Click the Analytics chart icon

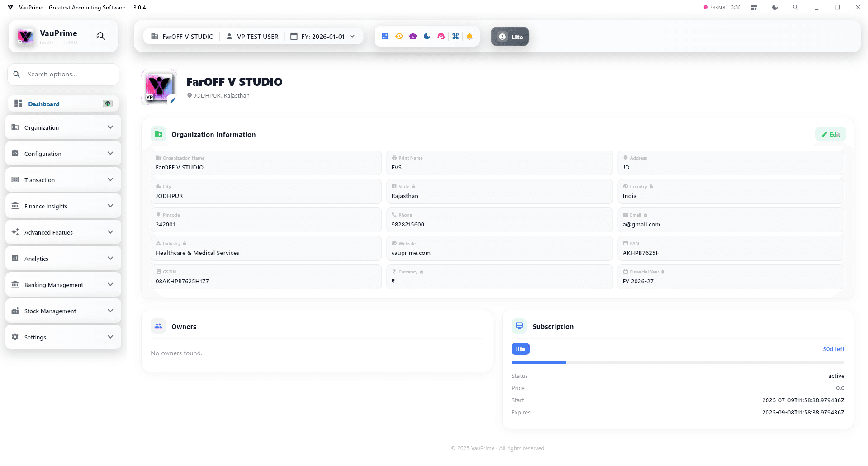tap(15, 258)
